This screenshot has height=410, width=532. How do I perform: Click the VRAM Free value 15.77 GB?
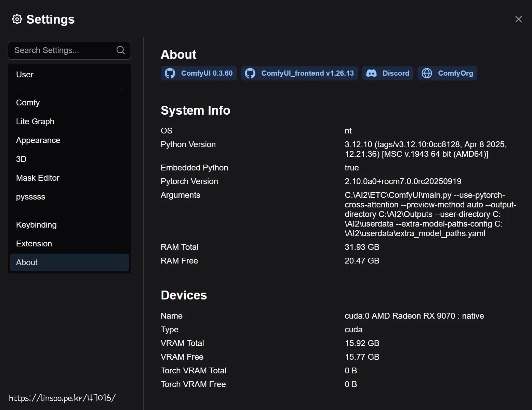[362, 357]
